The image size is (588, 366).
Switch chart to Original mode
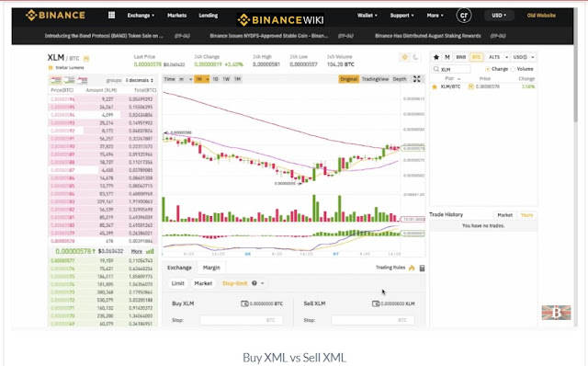349,79
